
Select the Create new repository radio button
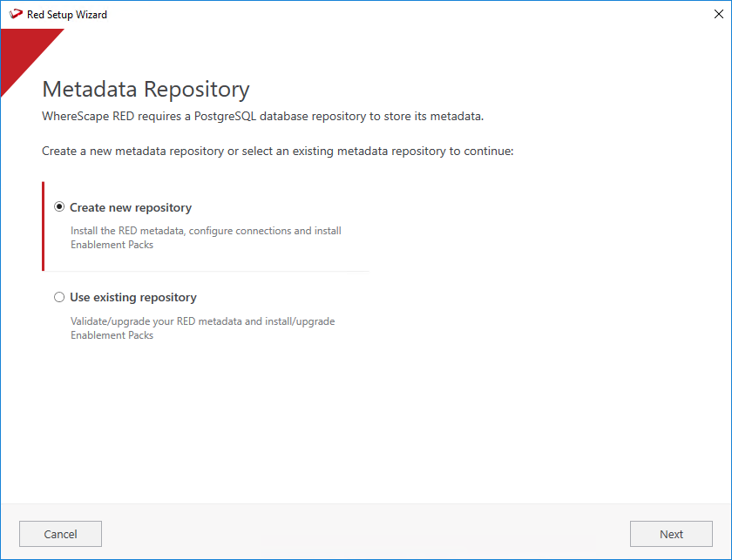tap(59, 207)
